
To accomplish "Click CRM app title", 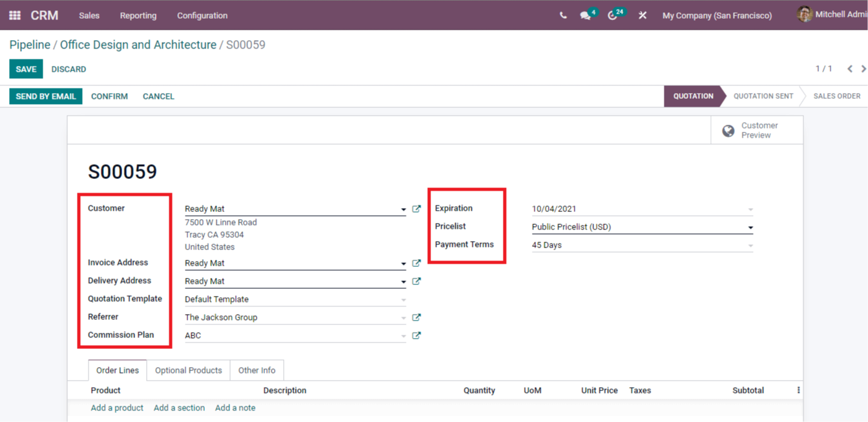I will pos(45,16).
